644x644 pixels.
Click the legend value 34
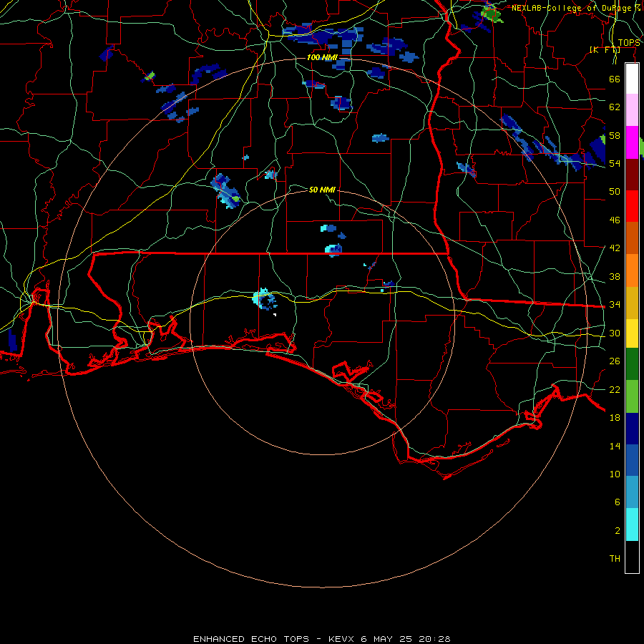[x=615, y=305]
